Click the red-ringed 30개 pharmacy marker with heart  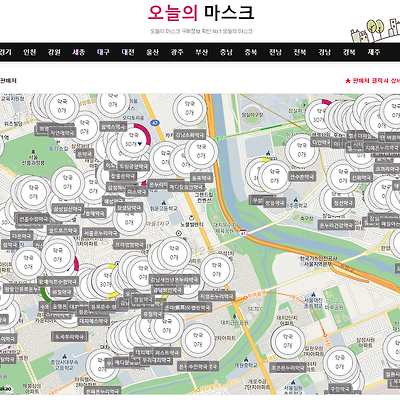(133, 140)
